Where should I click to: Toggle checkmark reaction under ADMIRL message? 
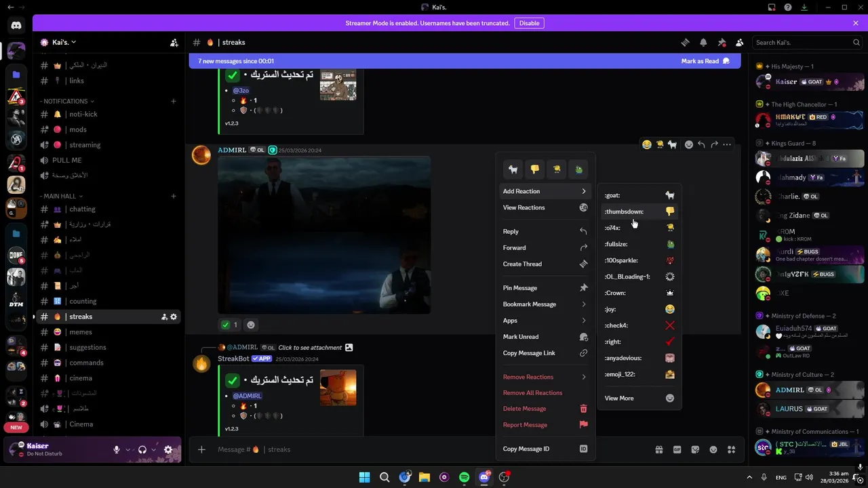[x=229, y=325]
